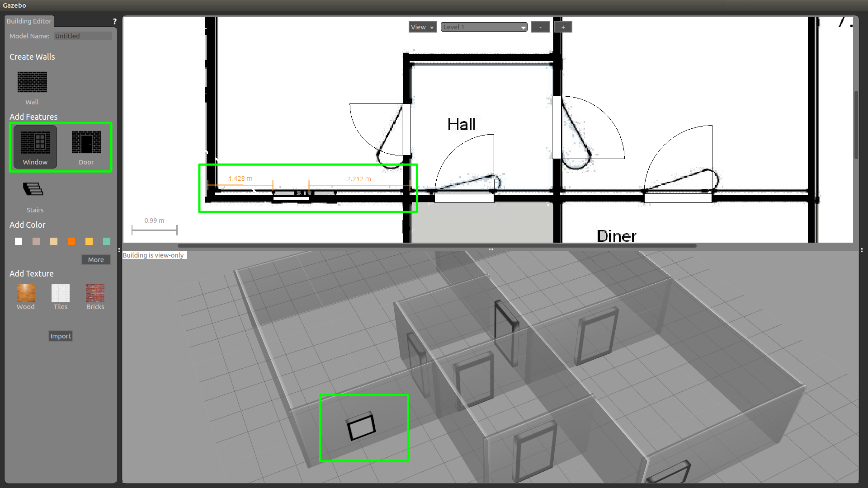This screenshot has height=488, width=868.
Task: Select the orange color swatch
Action: pyautogui.click(x=71, y=241)
